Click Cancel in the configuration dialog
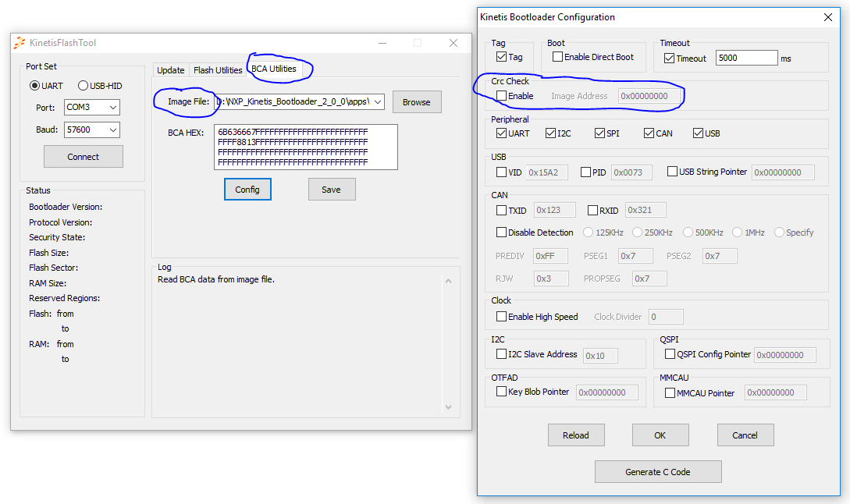850x504 pixels. (x=745, y=435)
